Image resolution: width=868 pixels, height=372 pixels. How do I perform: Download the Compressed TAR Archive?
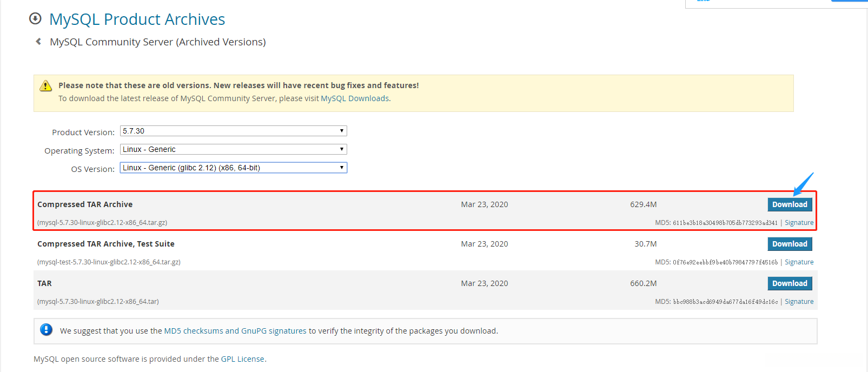(x=790, y=204)
